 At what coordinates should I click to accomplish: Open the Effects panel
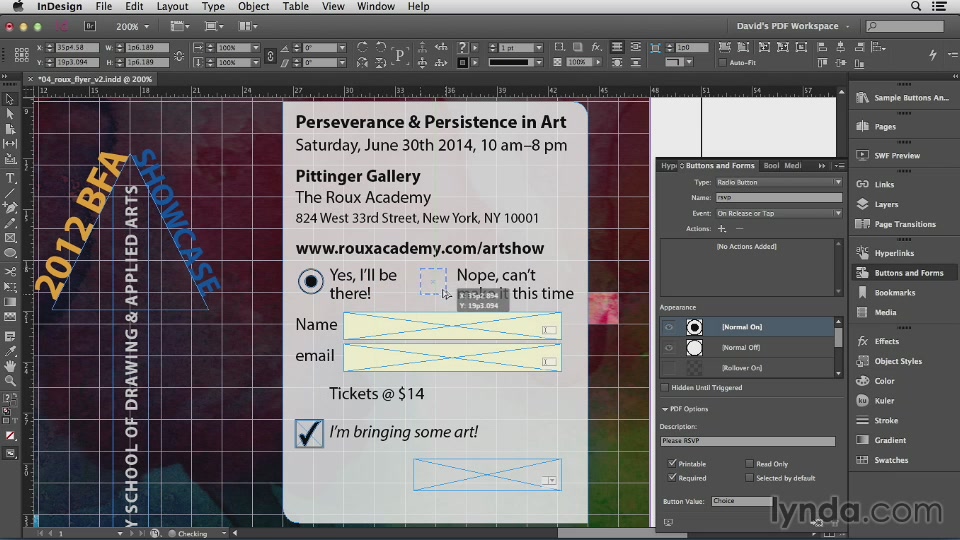[877, 341]
